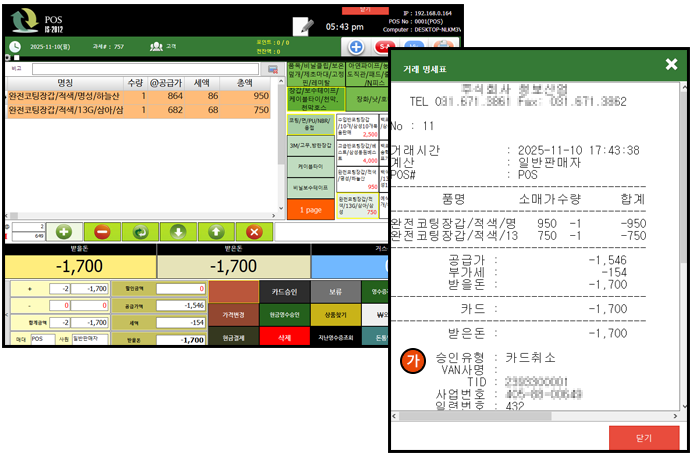This screenshot has height=461, width=696.
Task: Click the 카드취소 approval type text
Action: coord(530,358)
